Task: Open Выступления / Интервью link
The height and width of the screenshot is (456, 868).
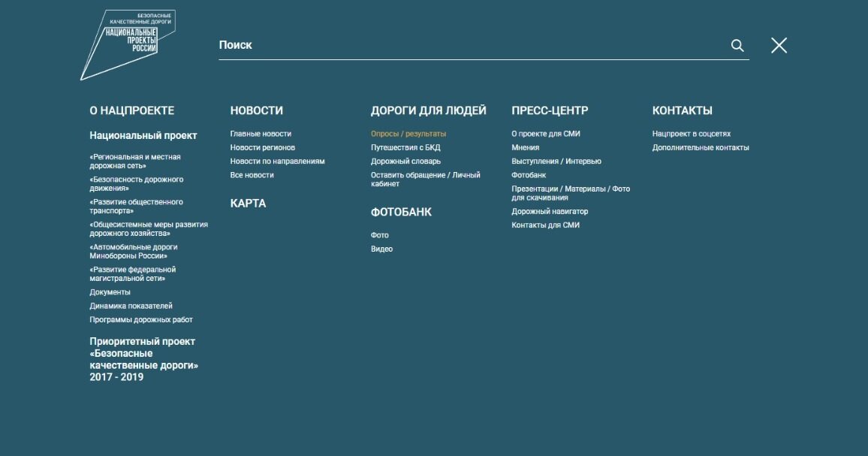Action: tap(556, 162)
